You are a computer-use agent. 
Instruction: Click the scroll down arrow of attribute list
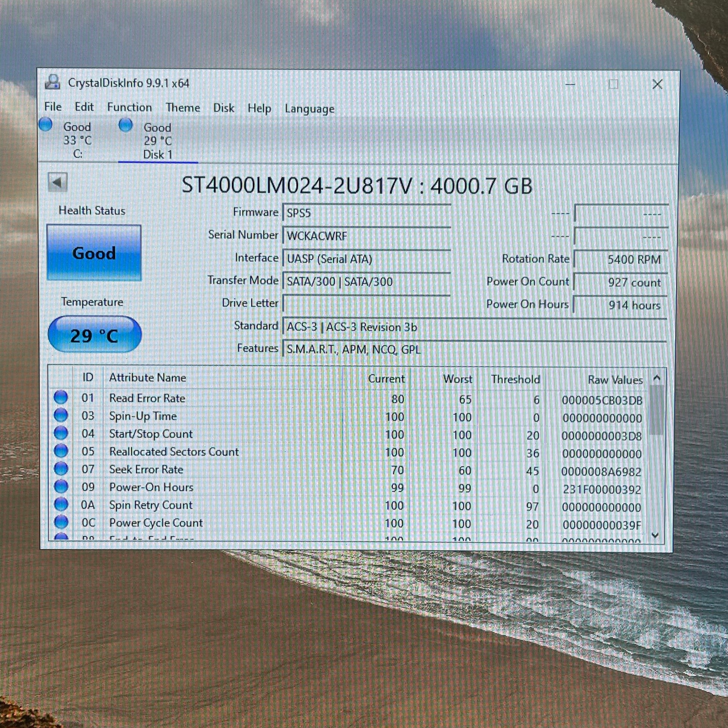pos(656,535)
